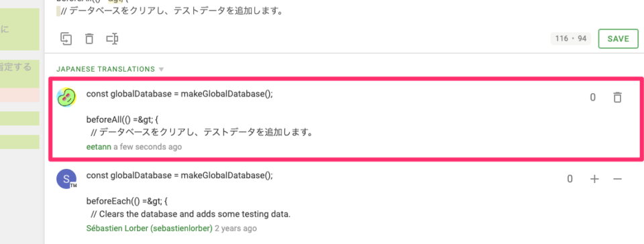Click the text cursor icon beside toolbar trash

(x=112, y=39)
